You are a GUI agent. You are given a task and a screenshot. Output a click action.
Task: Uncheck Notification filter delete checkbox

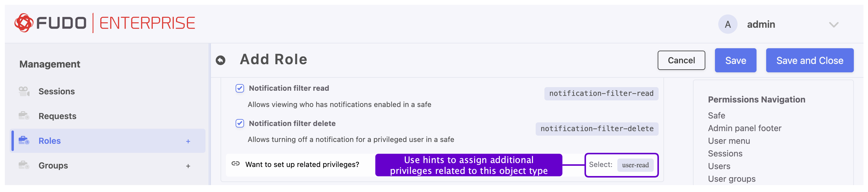click(x=240, y=124)
